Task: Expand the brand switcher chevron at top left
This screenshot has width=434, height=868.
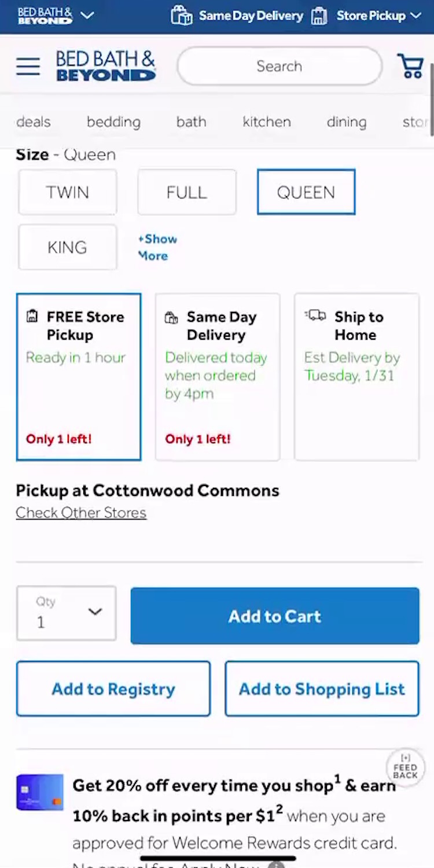Action: (87, 16)
